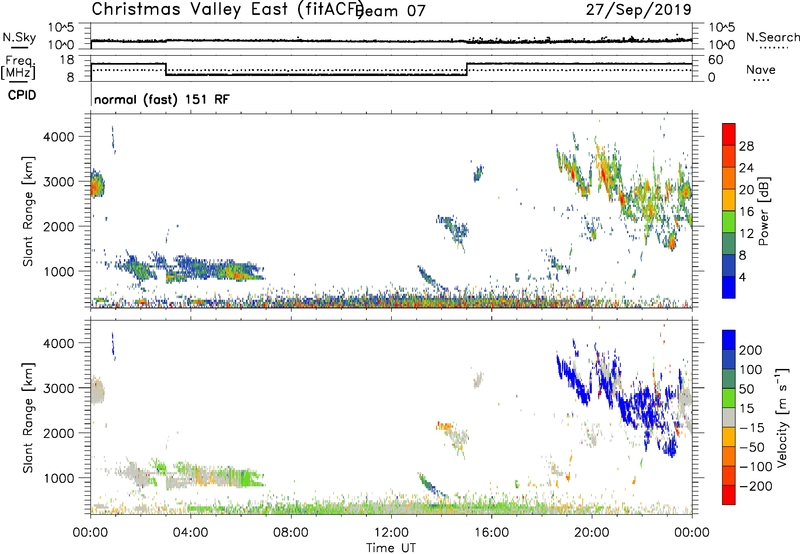
Task: Click the solid frequency step line at 15:00
Action: point(467,69)
